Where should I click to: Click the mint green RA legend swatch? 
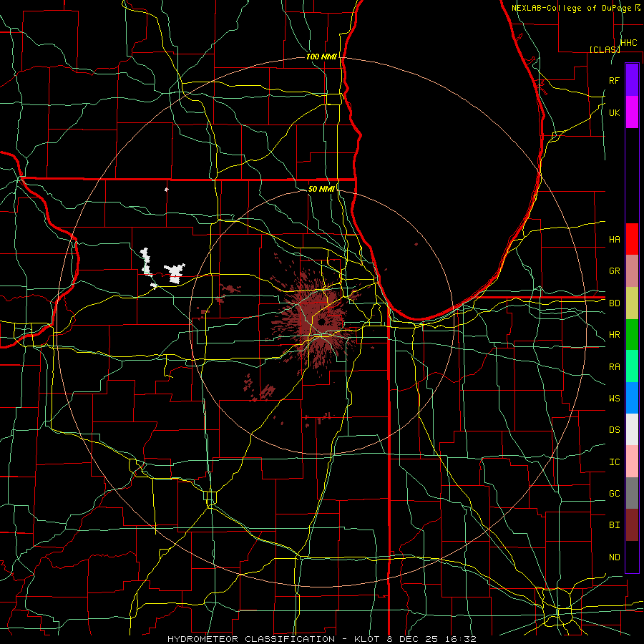point(632,366)
